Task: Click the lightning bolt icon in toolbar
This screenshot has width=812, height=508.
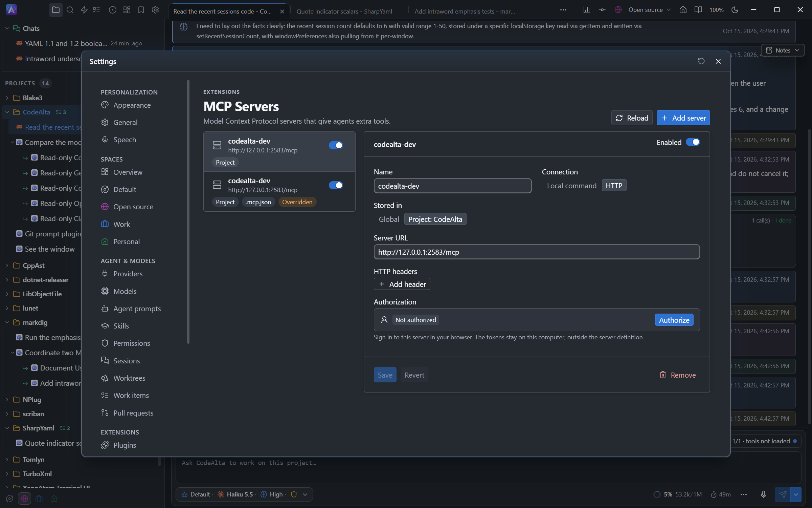Action: tap(84, 10)
